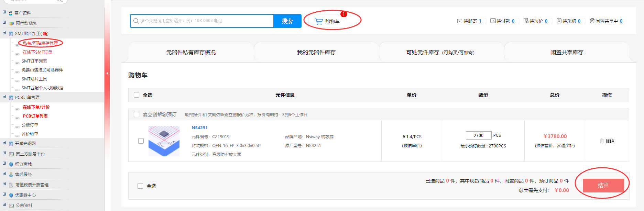Expand the 开激光钢网 tree node
The image size is (644, 211).
point(4,143)
